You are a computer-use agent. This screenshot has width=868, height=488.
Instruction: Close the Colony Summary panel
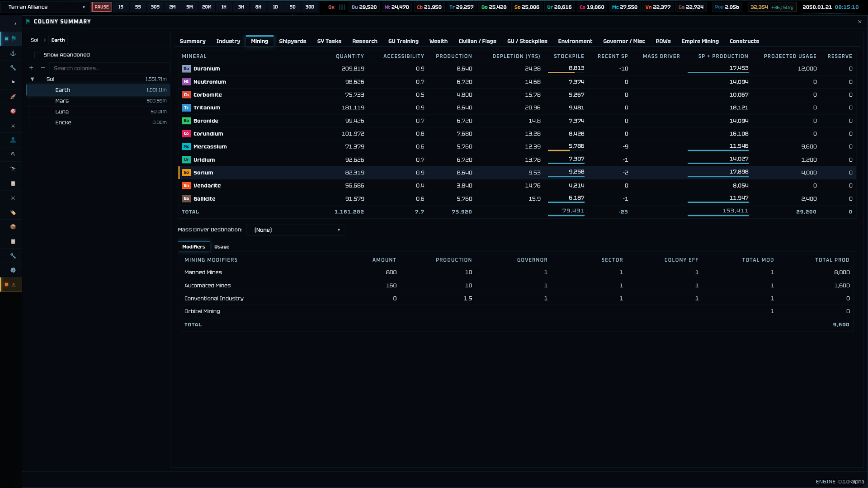tap(859, 22)
